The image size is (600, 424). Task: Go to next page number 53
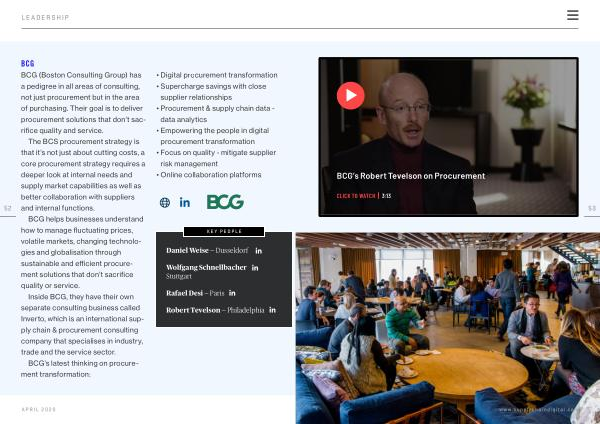click(592, 209)
